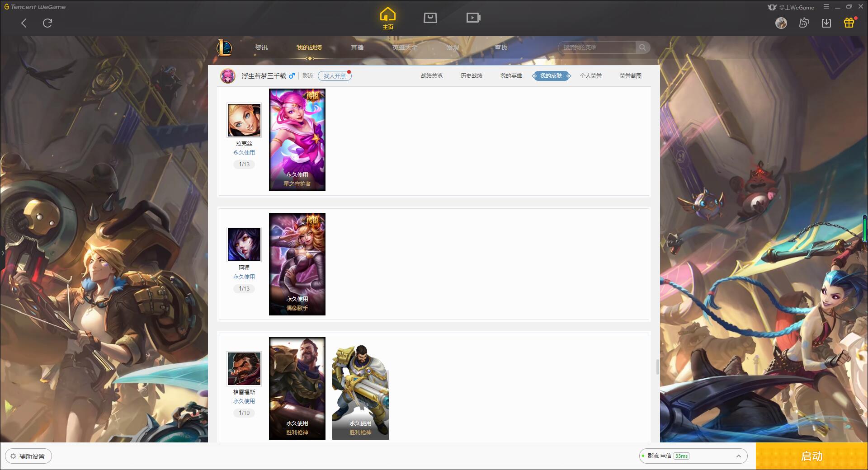Click the search magnifier button

pos(642,47)
